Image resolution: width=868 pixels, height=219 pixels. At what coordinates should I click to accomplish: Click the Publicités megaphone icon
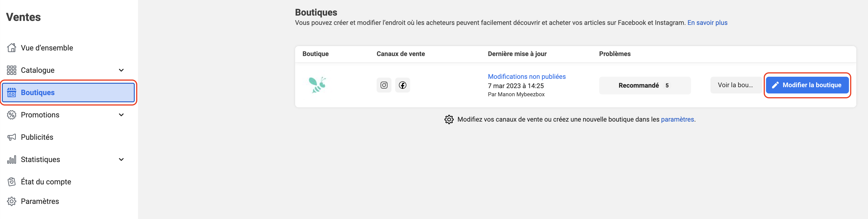pyautogui.click(x=11, y=137)
